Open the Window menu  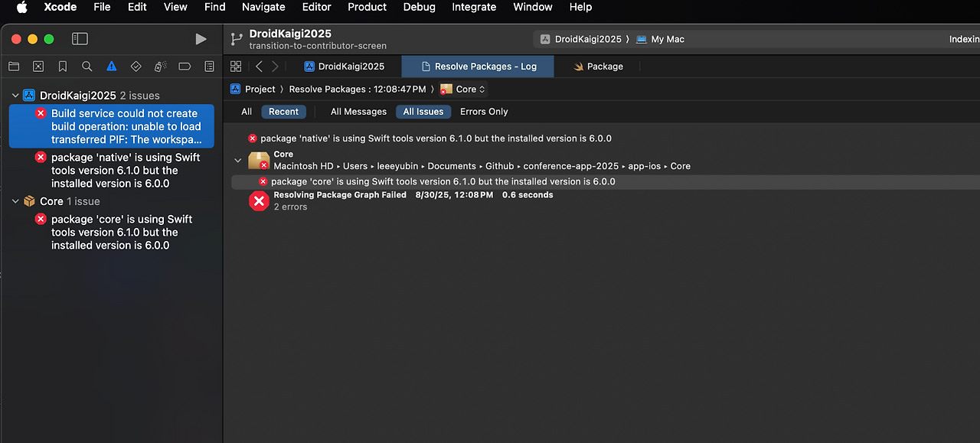[533, 7]
